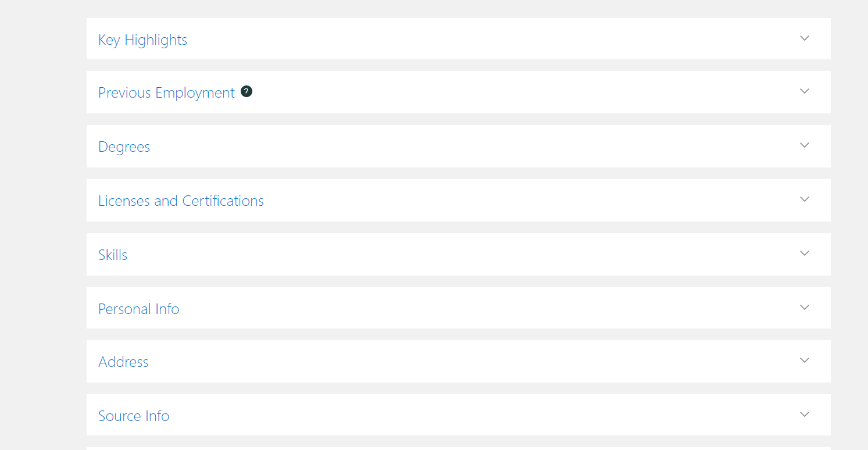Click the help icon beside Previous Employment
868x450 pixels.
(x=246, y=91)
